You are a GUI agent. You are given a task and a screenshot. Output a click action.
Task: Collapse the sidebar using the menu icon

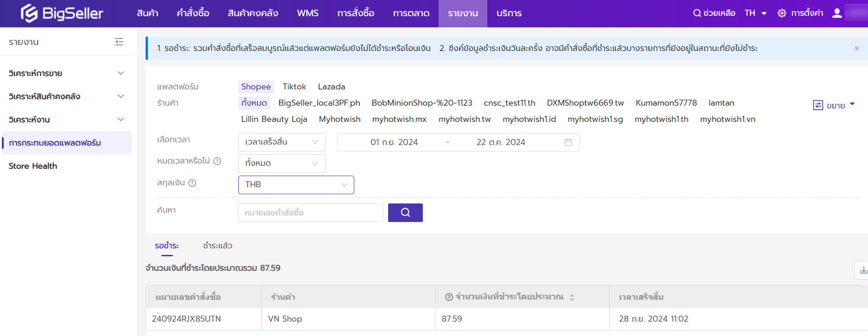[x=119, y=42]
